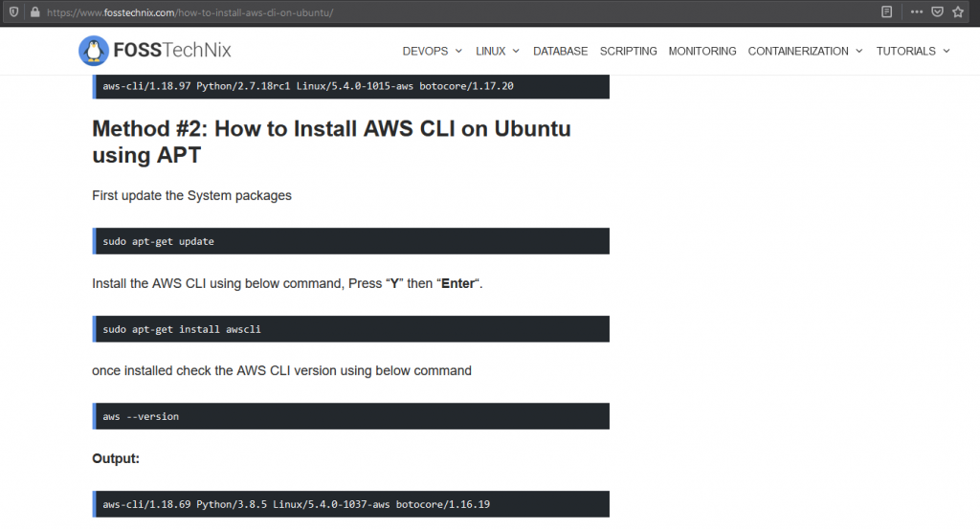Open the DATABASE menu item

(560, 52)
